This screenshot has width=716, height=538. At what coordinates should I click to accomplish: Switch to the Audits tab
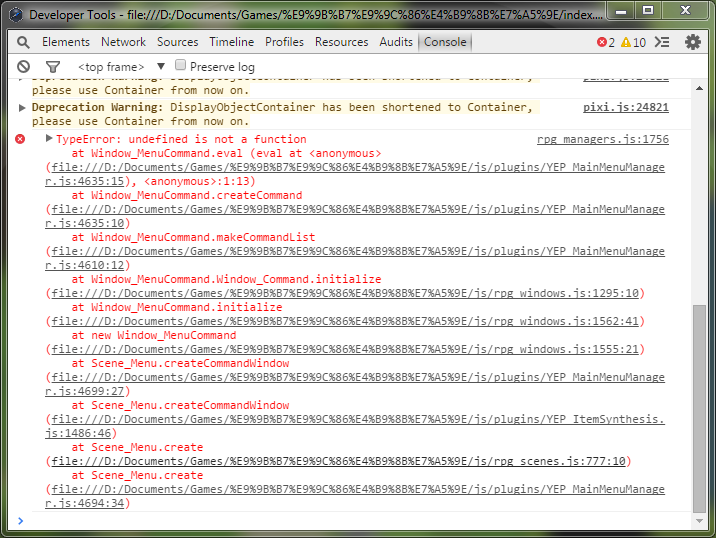(396, 42)
